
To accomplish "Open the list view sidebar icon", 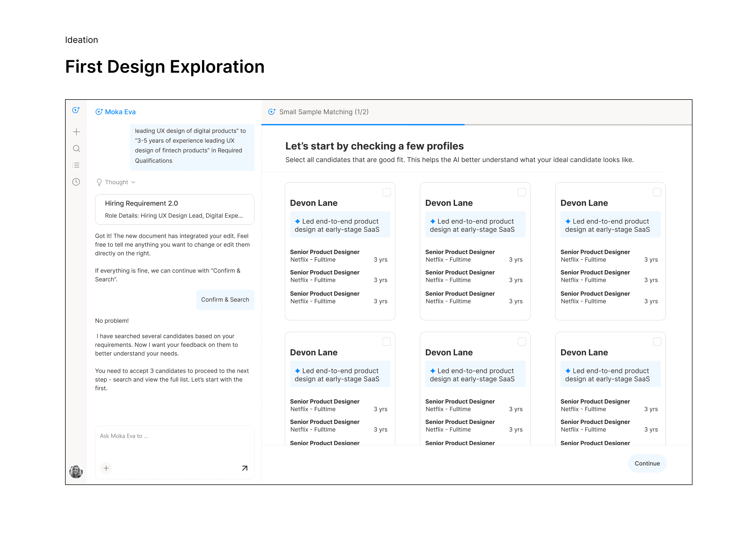I will 76,165.
